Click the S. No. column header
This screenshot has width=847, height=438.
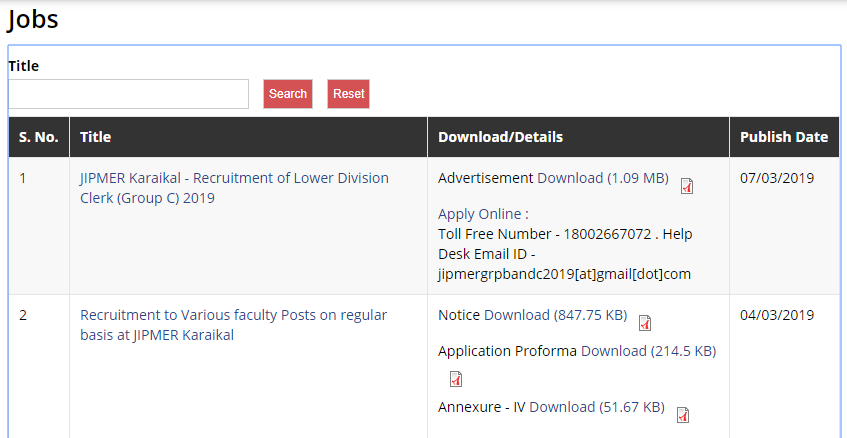tap(39, 137)
